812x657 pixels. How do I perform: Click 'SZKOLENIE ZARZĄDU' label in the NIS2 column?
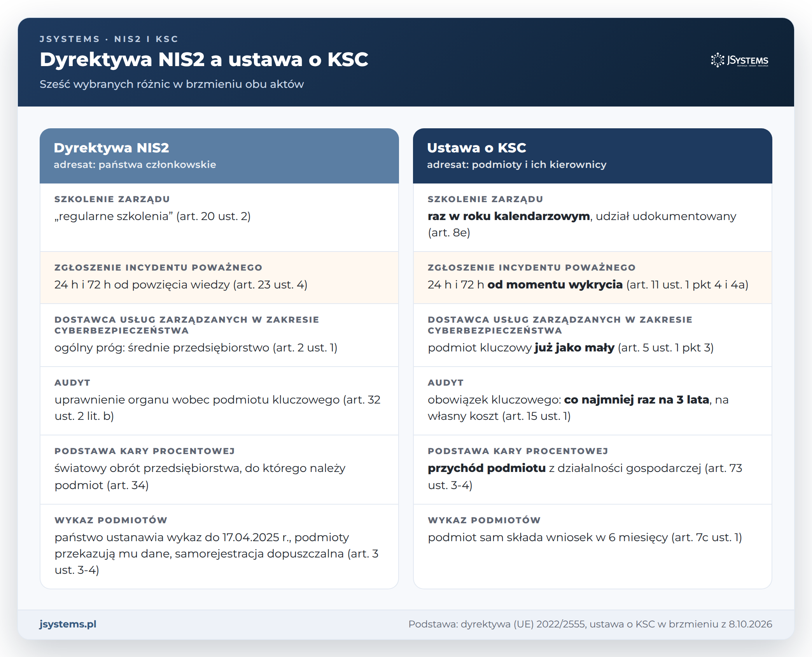click(x=112, y=199)
